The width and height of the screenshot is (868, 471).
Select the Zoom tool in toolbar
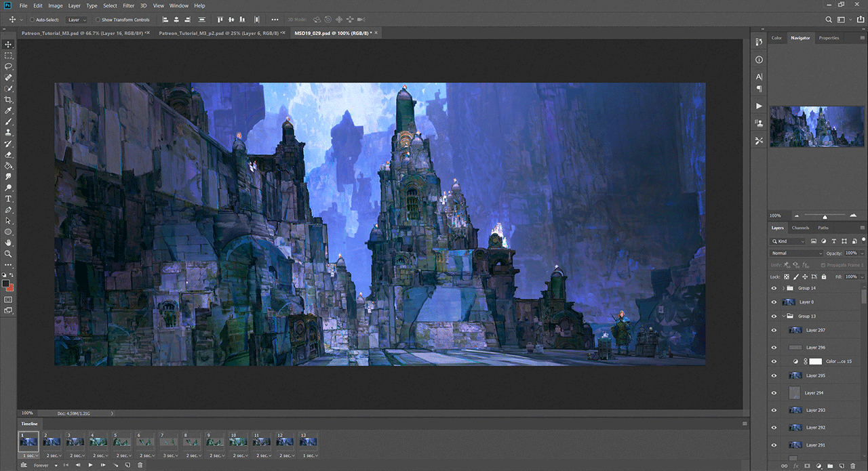pos(8,253)
